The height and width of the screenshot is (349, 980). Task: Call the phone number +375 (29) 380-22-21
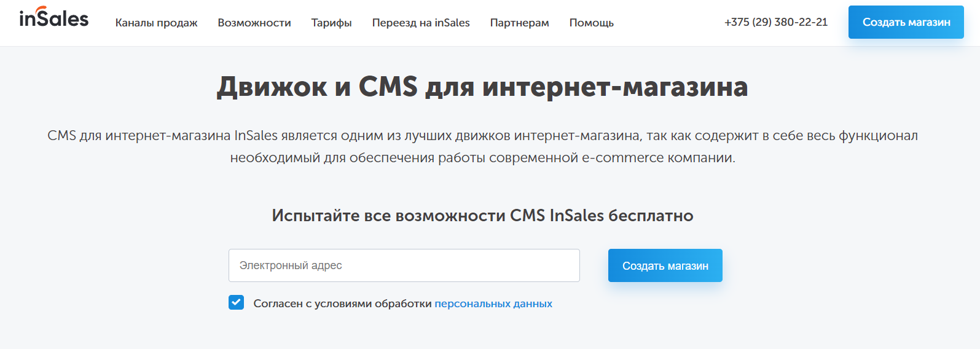pyautogui.click(x=776, y=22)
